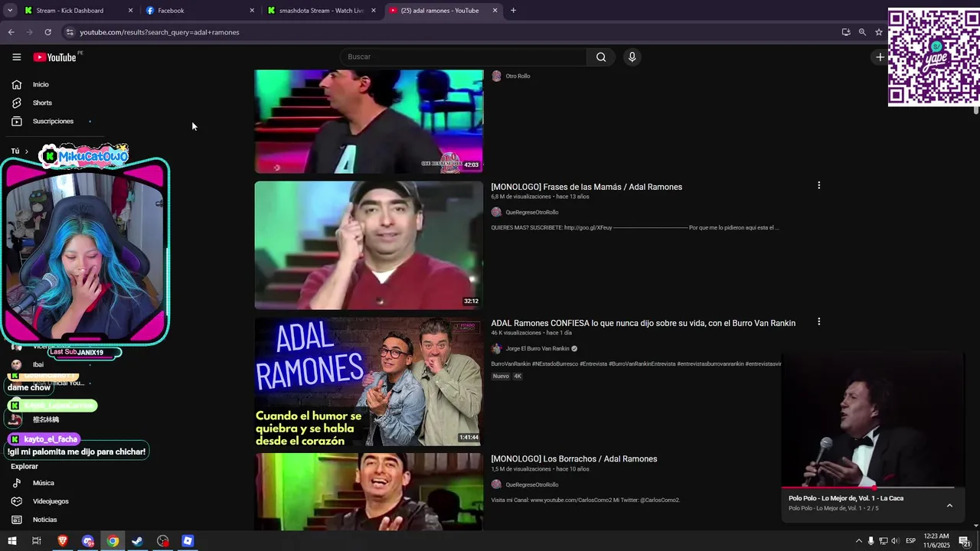Viewport: 980px width, 551px height.
Task: Open the clock showing 12:23 AM
Action: 936,541
